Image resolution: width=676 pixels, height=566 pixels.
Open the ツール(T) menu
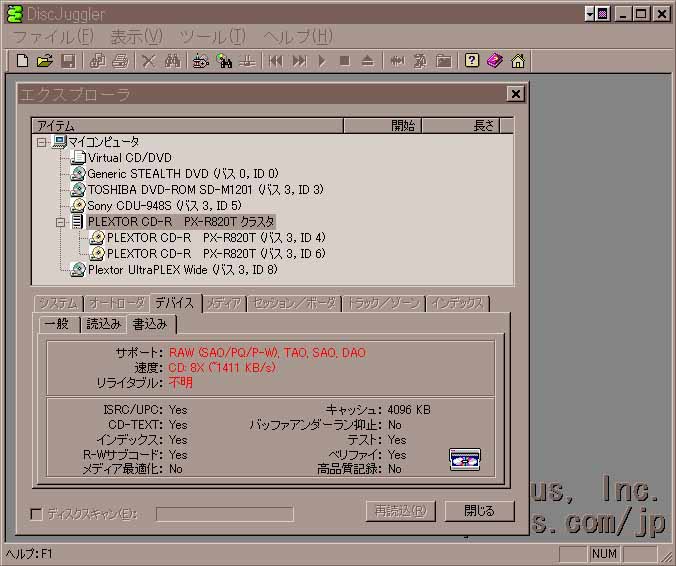(213, 37)
